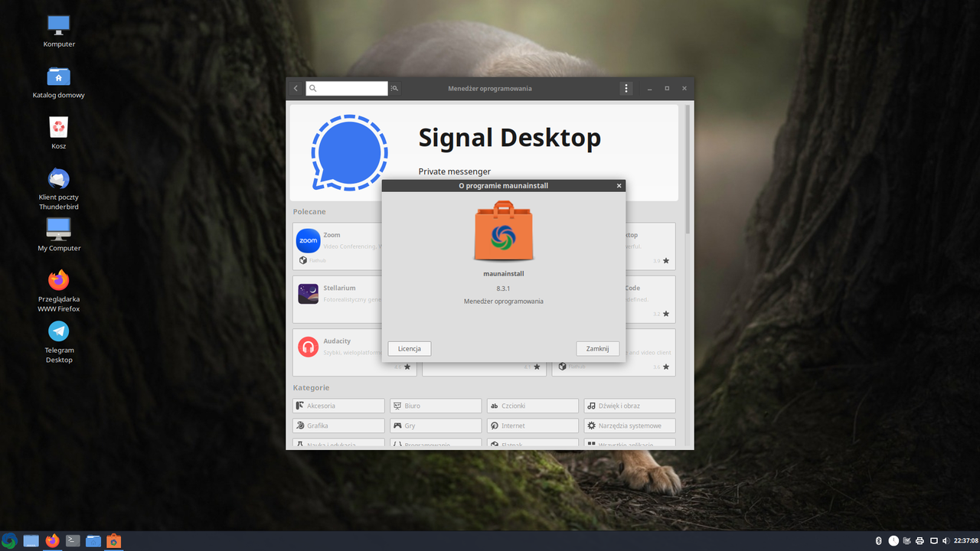Launch Firefox from the taskbar
The height and width of the screenshot is (551, 980).
click(x=52, y=541)
